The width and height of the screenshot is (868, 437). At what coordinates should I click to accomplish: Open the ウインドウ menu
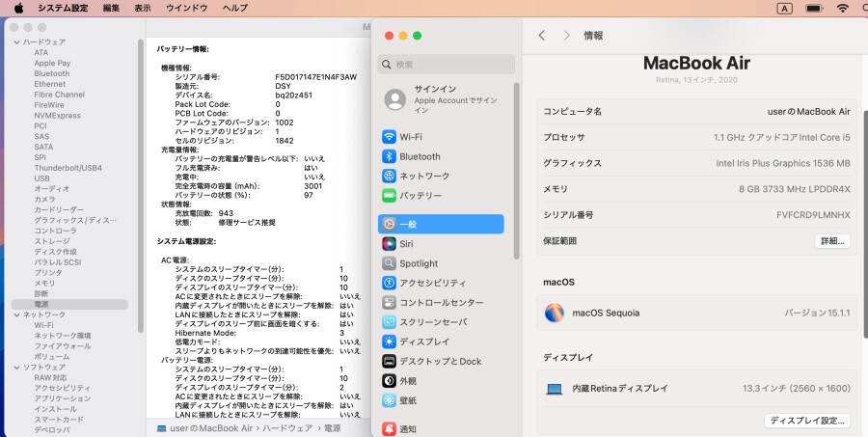[x=186, y=8]
